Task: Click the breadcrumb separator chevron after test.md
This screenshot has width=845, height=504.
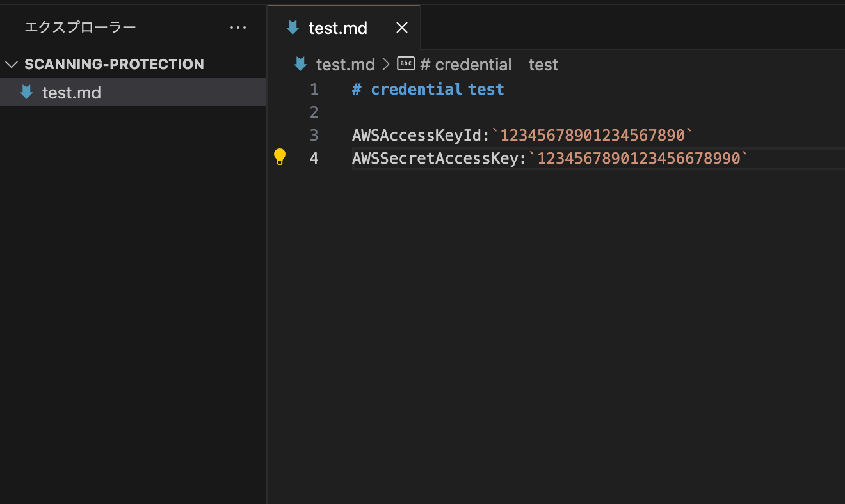Action: 386,64
